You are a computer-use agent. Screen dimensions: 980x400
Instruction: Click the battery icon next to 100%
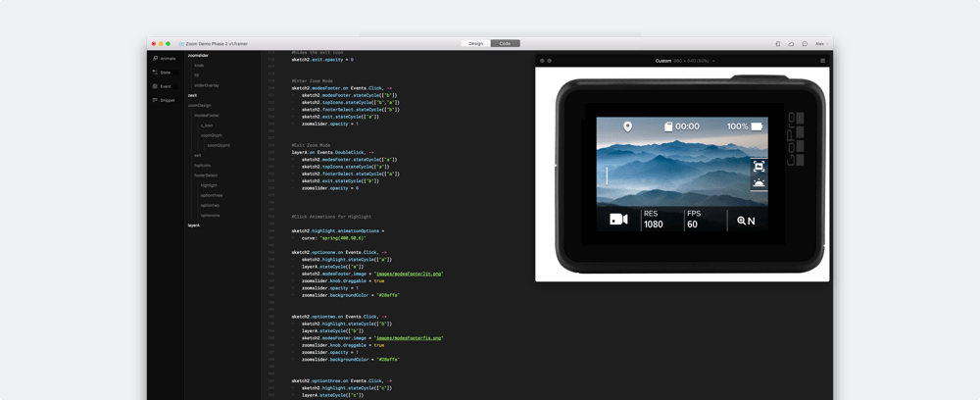[x=757, y=126]
